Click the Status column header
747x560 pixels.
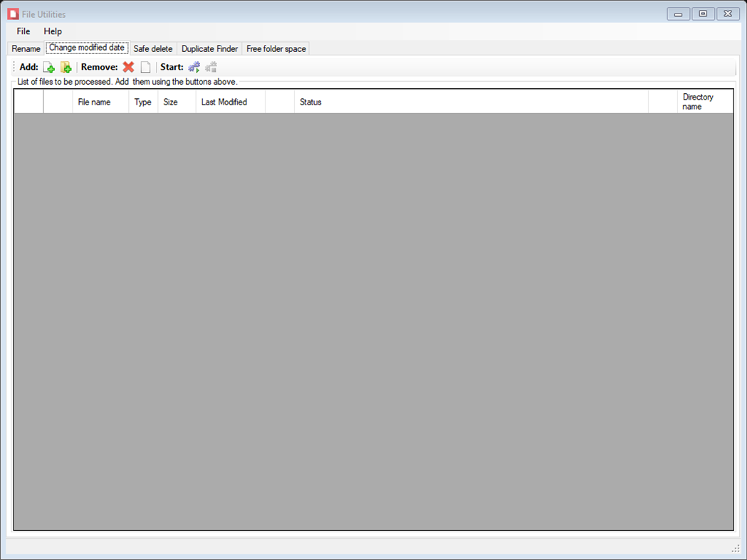pos(311,102)
